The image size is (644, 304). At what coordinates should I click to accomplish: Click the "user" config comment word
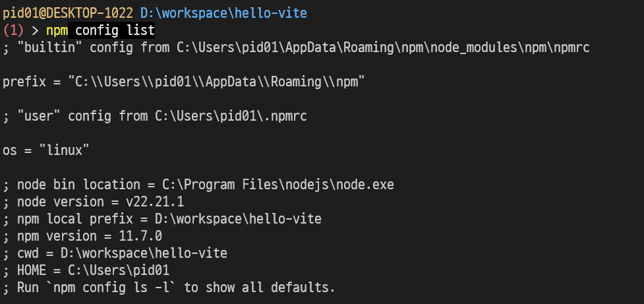click(x=39, y=116)
